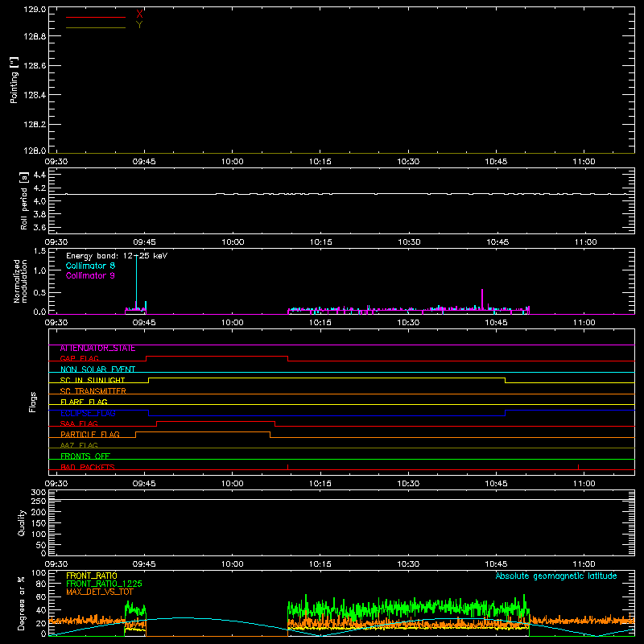Image resolution: width=644 pixels, height=644 pixels.
Task: Click the GAP_FLAG label
Action: [x=80, y=358]
